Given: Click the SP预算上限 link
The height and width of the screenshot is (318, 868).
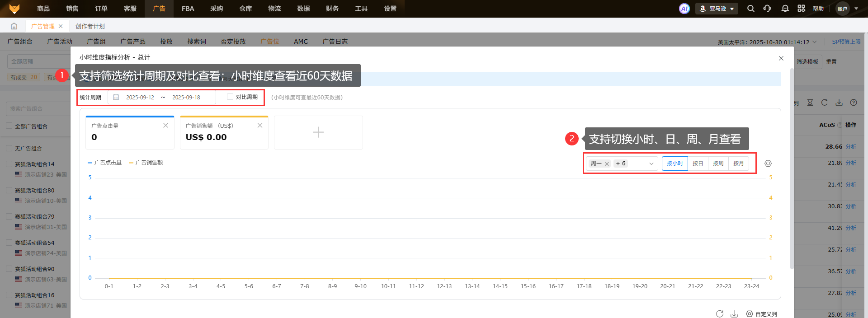Looking at the screenshot, I should [846, 42].
